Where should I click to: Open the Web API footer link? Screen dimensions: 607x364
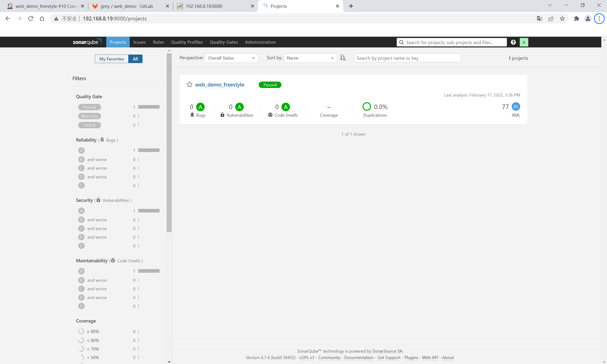pyautogui.click(x=430, y=357)
